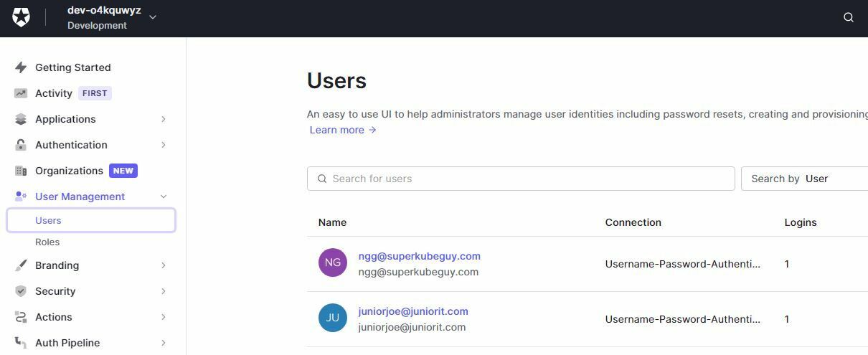Click the gray ngg@superkubeguy.com email subtext
The image size is (868, 355).
point(418,272)
